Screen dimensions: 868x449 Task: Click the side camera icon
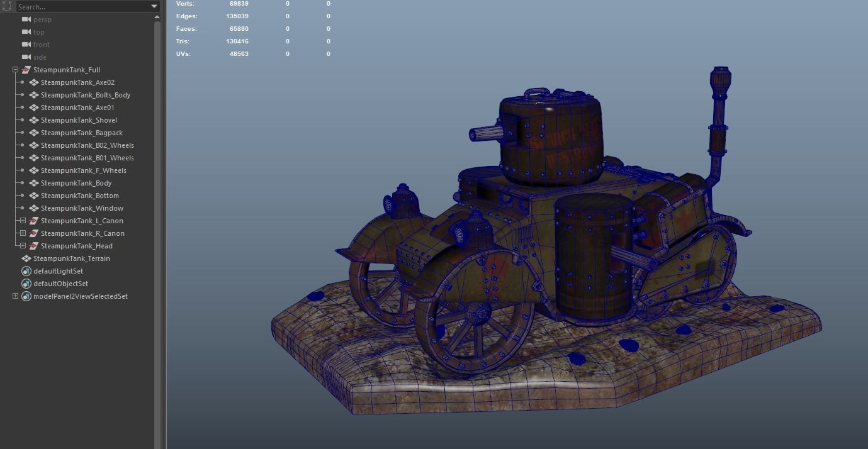pos(26,57)
